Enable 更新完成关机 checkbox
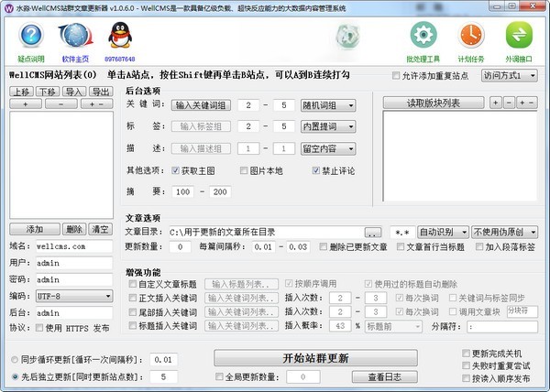550x392 pixels. point(466,354)
